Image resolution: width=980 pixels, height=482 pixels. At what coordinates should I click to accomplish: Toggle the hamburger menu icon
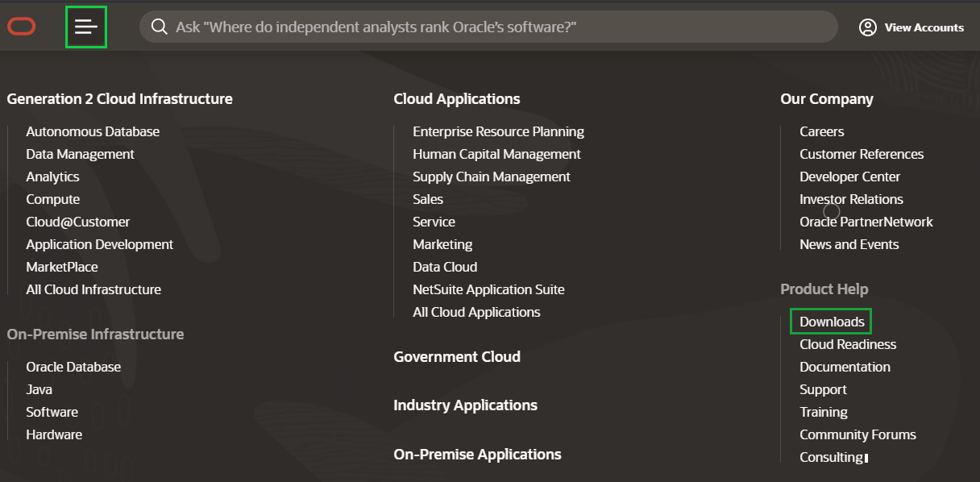coord(86,27)
